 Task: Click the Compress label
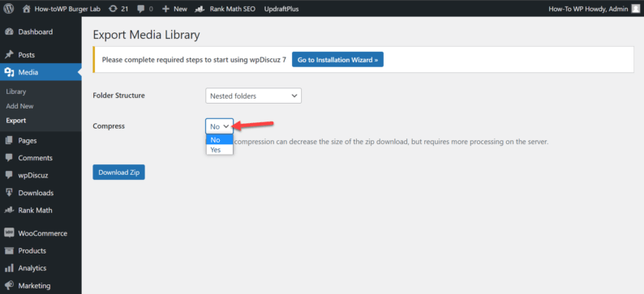coord(109,126)
